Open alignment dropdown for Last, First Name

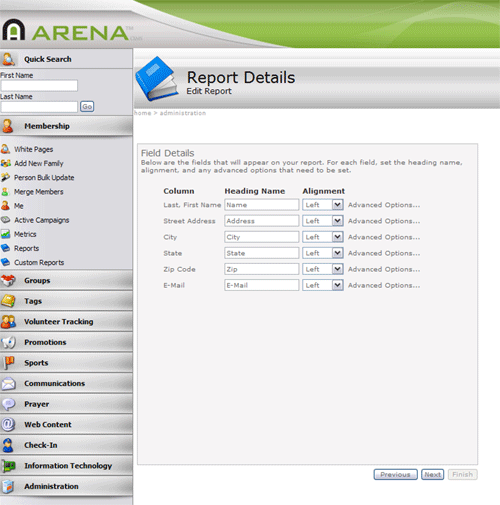pyautogui.click(x=323, y=205)
